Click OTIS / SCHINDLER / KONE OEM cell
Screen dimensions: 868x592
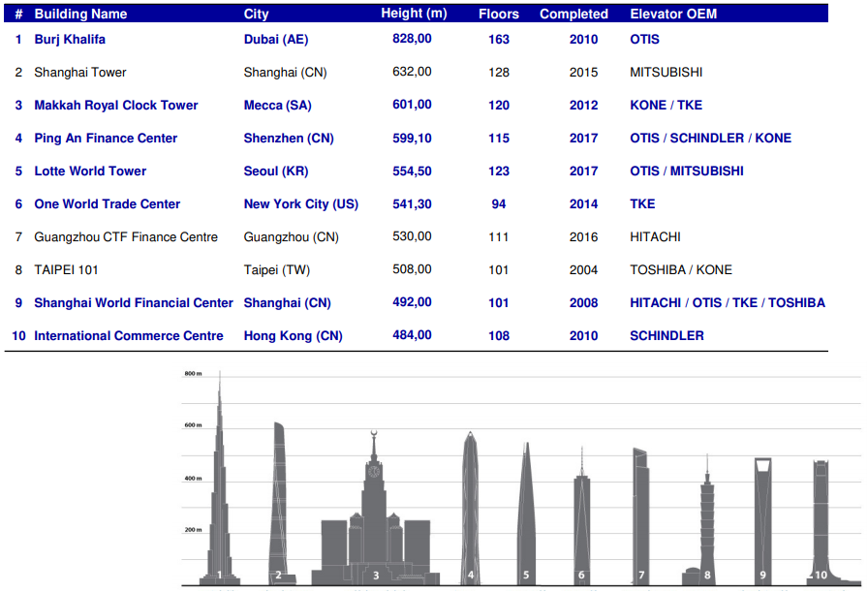711,139
